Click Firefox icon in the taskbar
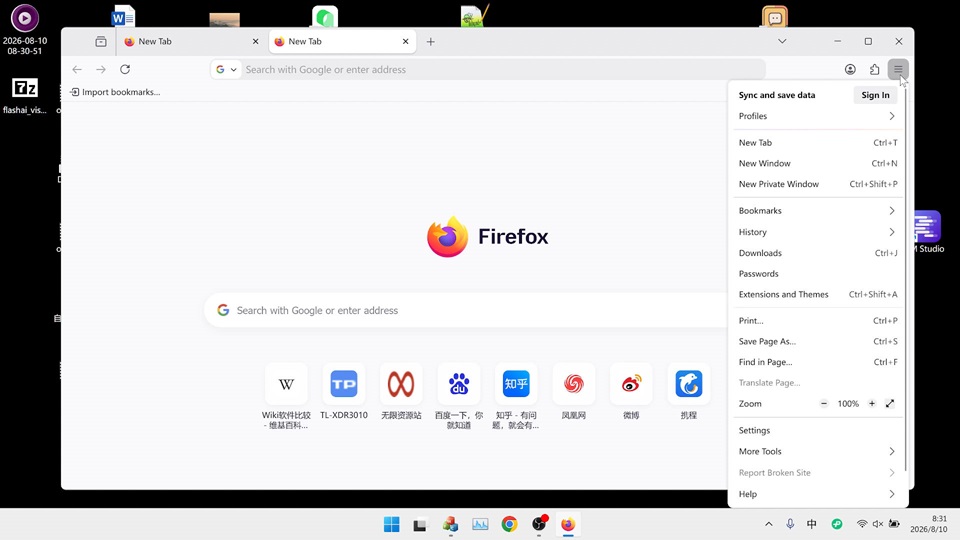The height and width of the screenshot is (540, 960). [568, 524]
